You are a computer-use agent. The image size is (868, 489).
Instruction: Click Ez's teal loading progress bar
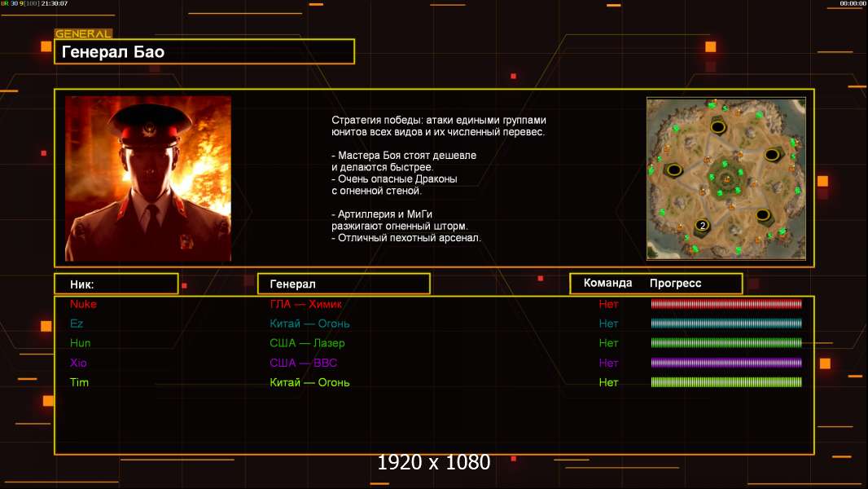[726, 324]
